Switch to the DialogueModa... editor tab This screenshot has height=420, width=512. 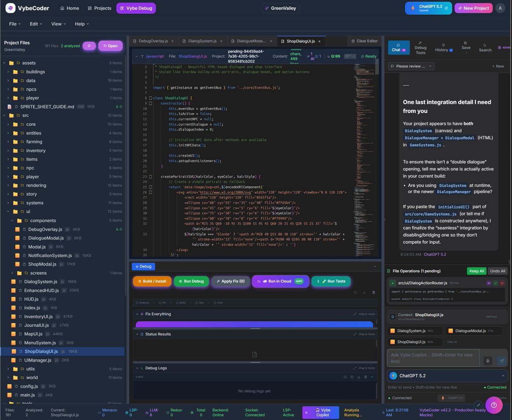click(251, 41)
